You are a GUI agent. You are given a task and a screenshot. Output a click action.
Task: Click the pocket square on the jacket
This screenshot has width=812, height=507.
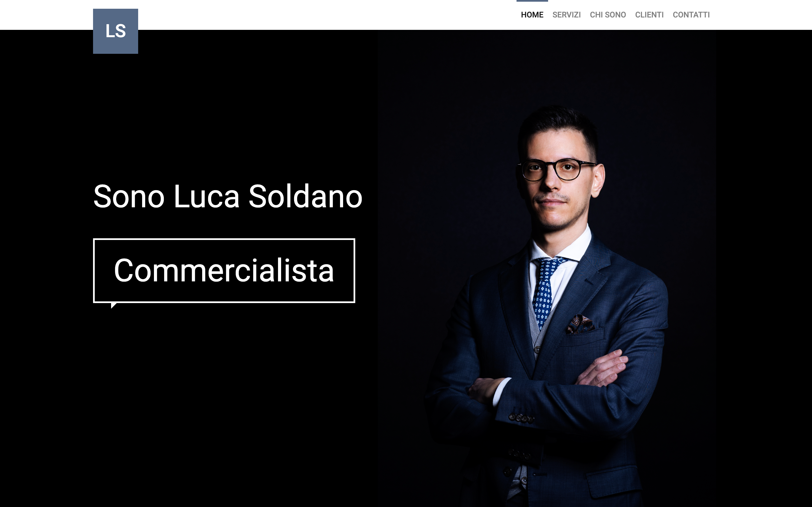580,324
